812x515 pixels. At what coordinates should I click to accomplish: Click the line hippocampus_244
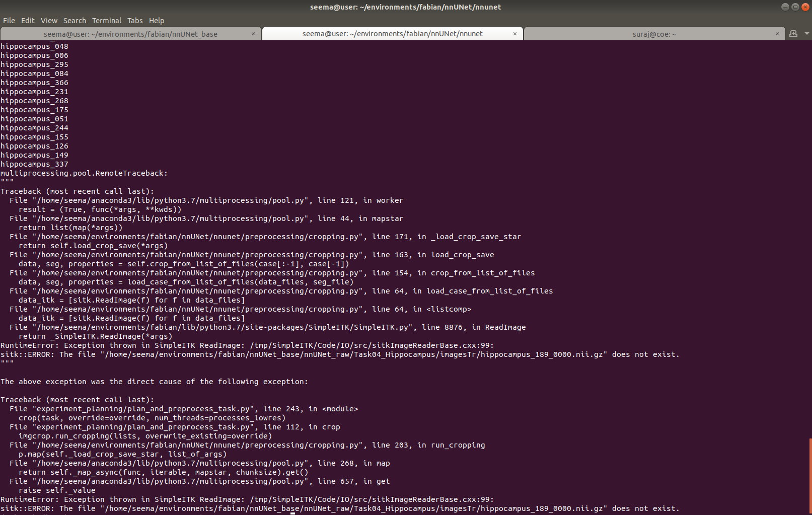point(34,128)
